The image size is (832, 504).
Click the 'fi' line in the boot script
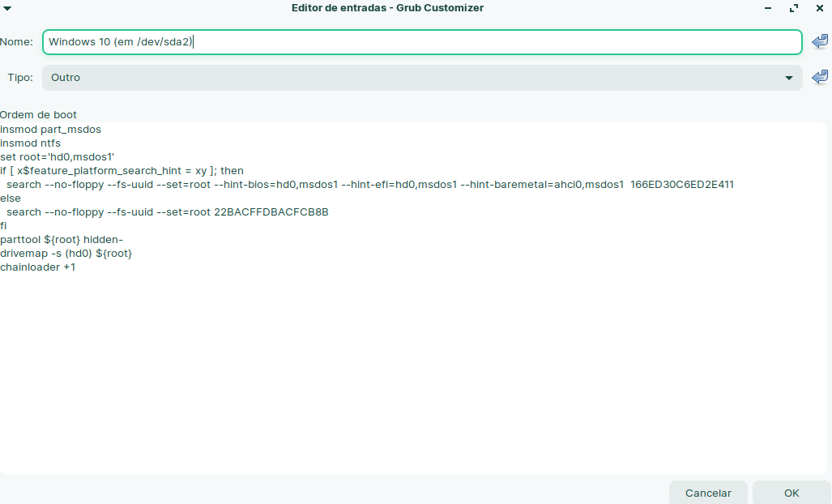[3, 226]
